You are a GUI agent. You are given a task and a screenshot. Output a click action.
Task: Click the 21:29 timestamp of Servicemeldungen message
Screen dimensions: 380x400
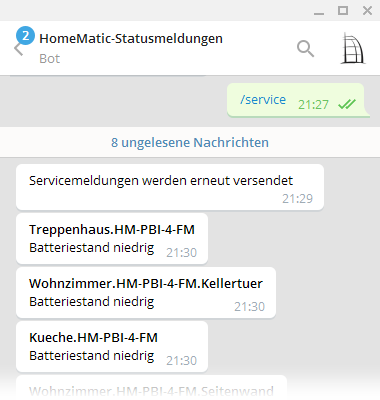(298, 199)
